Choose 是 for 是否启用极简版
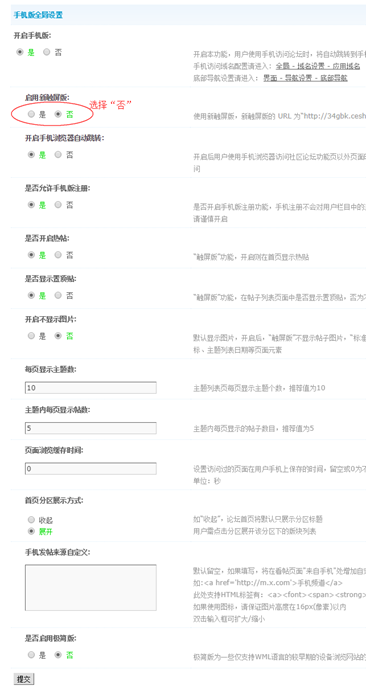The height and width of the screenshot is (695, 367). click(31, 654)
